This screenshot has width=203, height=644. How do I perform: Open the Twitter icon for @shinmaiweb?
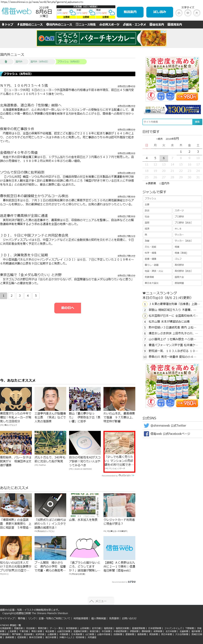(146, 426)
